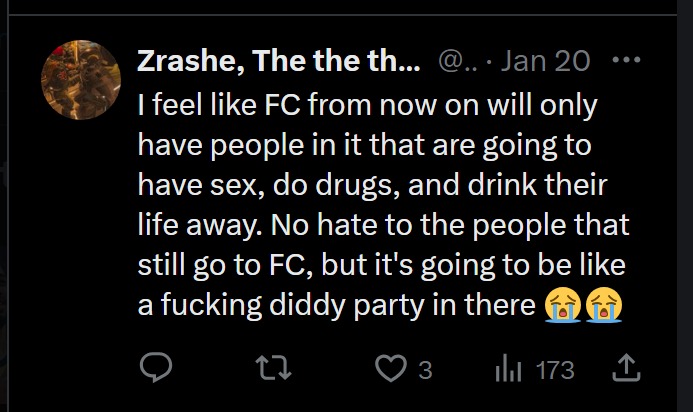Open the three-dot more options menu
This screenshot has height=412, width=693.
pos(627,60)
